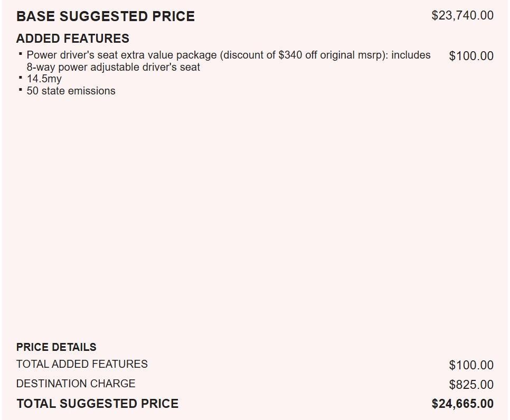
Task: Click the 8-way power adjustable driver's seat line
Action: click(114, 67)
